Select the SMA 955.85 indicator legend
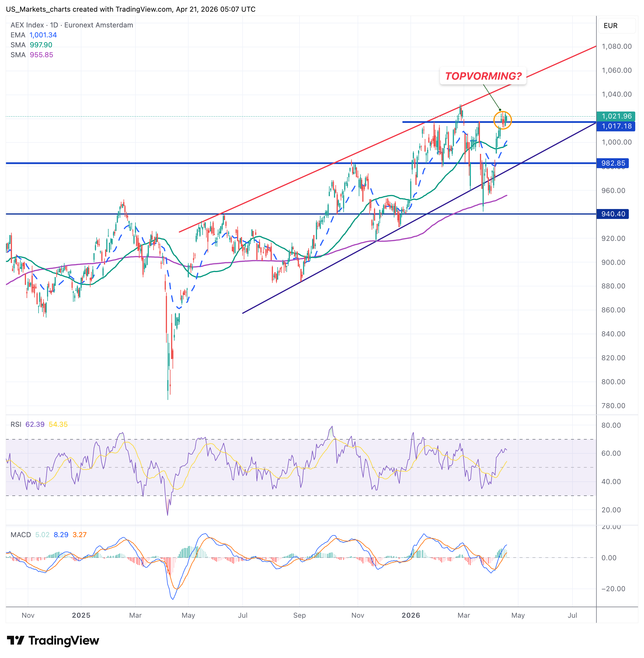Image resolution: width=644 pixels, height=658 pixels. click(32, 55)
